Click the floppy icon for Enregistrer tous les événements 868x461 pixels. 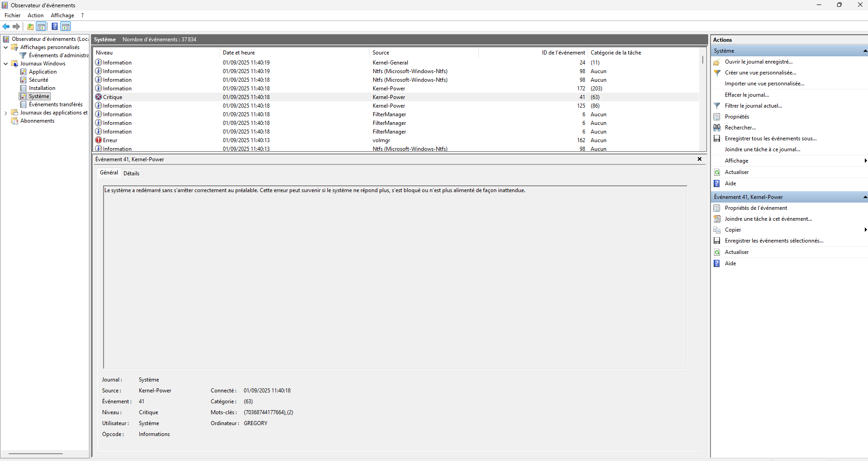tap(717, 139)
